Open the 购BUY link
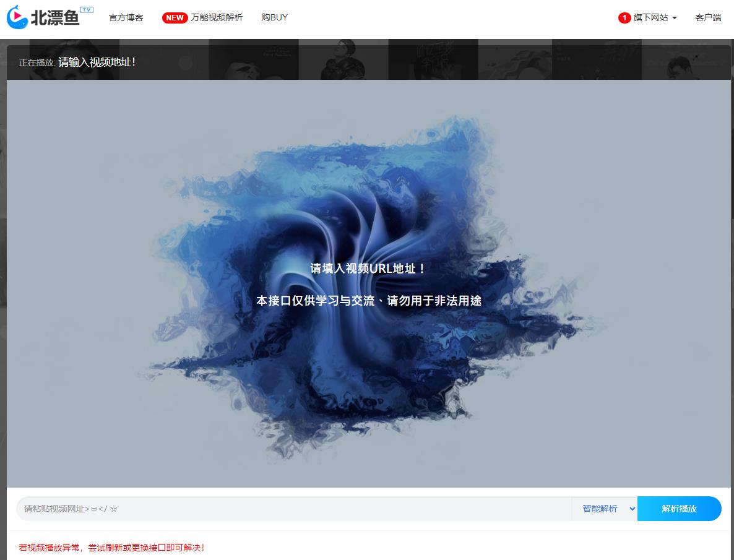 tap(274, 18)
